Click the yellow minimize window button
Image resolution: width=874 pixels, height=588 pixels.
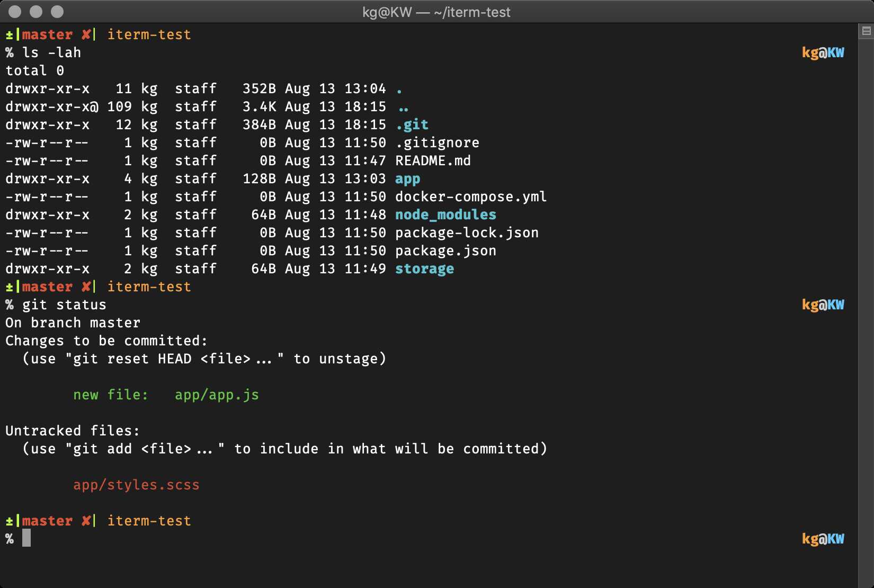tap(36, 12)
